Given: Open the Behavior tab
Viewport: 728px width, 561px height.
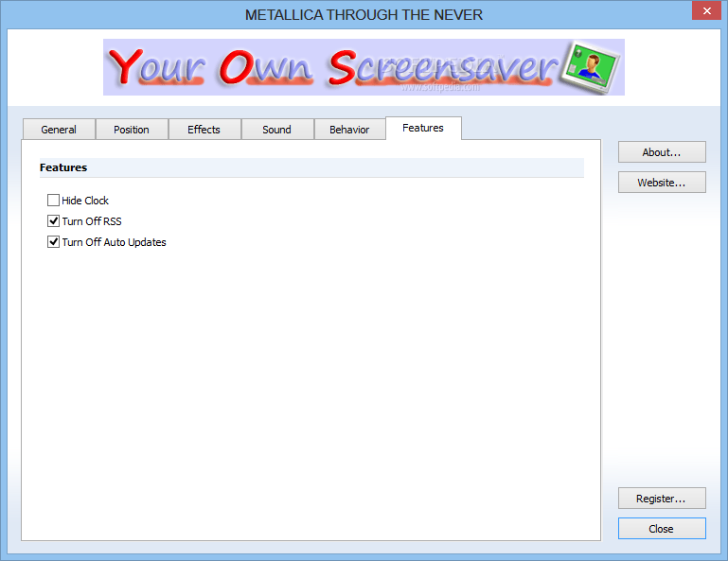Looking at the screenshot, I should pyautogui.click(x=349, y=130).
